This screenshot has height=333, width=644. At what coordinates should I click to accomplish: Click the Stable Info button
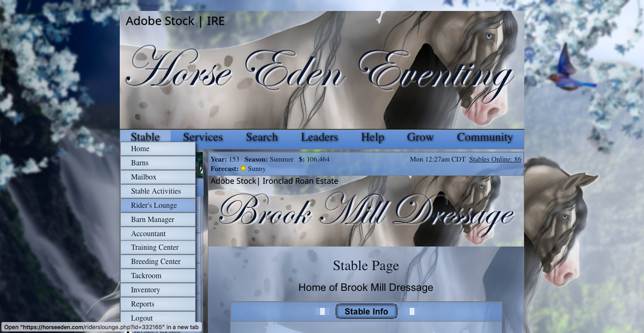tap(366, 311)
